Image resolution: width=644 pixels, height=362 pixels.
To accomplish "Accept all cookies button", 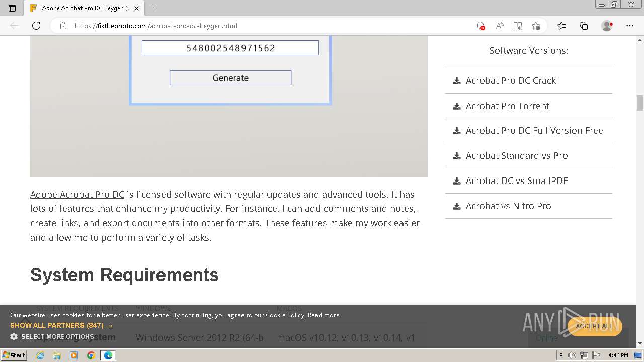I will [595, 326].
